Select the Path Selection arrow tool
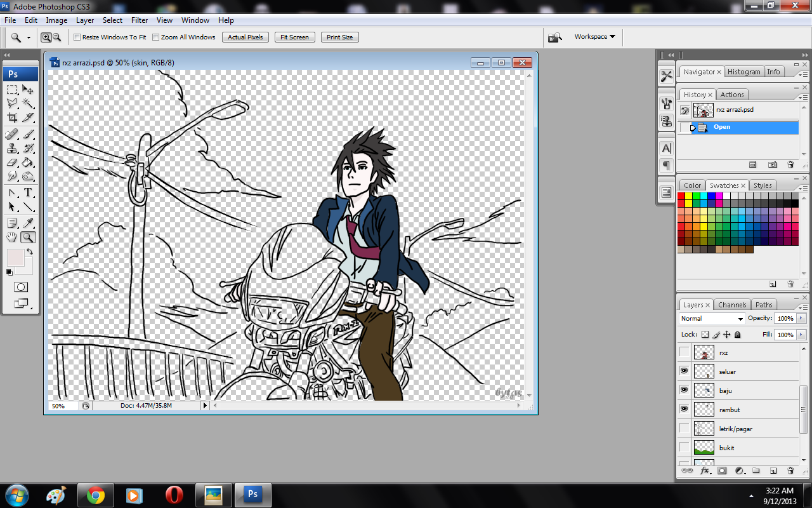Viewport: 812px width, 508px height. coord(12,206)
